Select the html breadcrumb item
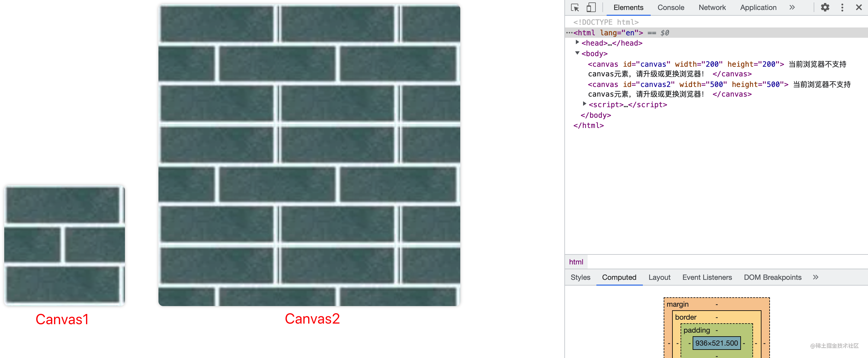The image size is (868, 358). point(576,262)
